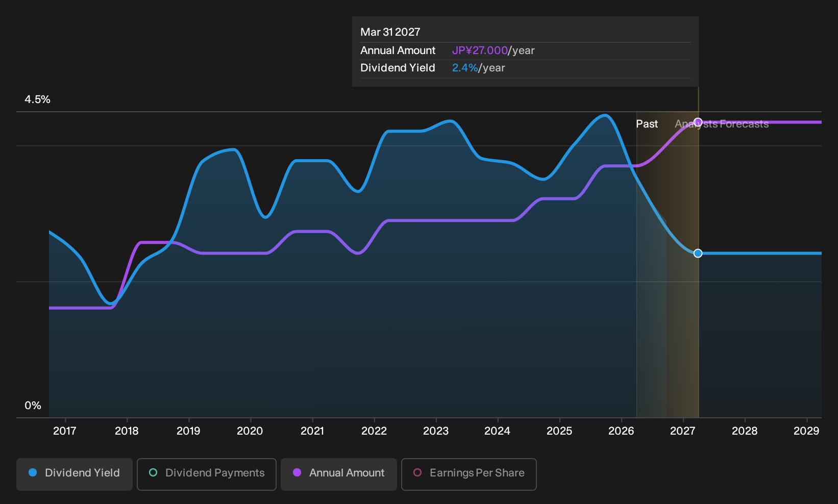
Task: Click the JP¥27.000 annual amount value
Action: pos(480,51)
